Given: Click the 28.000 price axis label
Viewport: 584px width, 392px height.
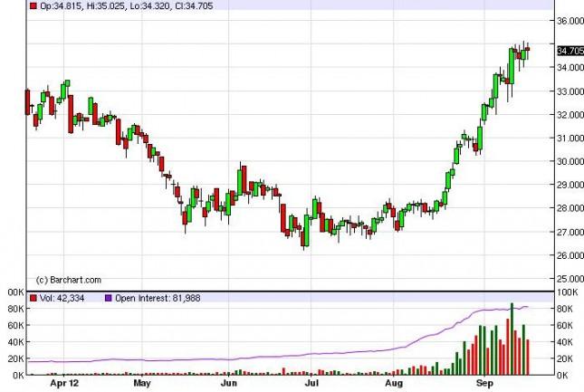Looking at the screenshot, I should coord(570,208).
